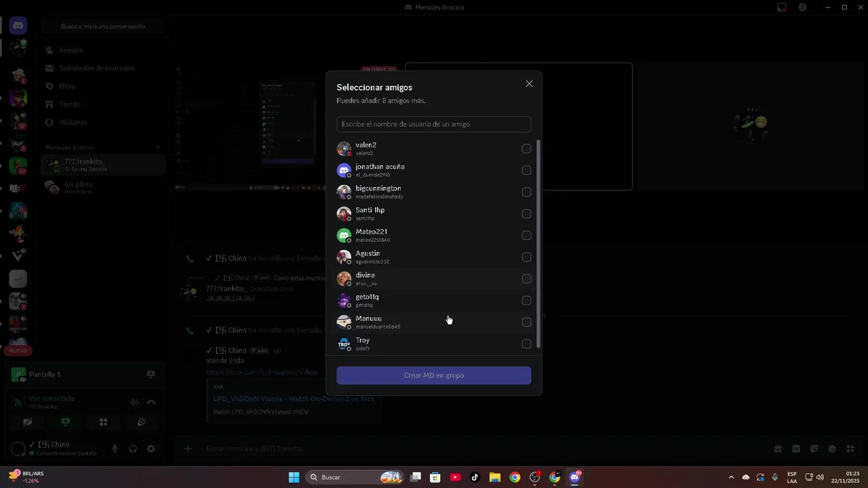Click the NUEVO badge in server list
The width and height of the screenshot is (868, 488).
point(18,350)
